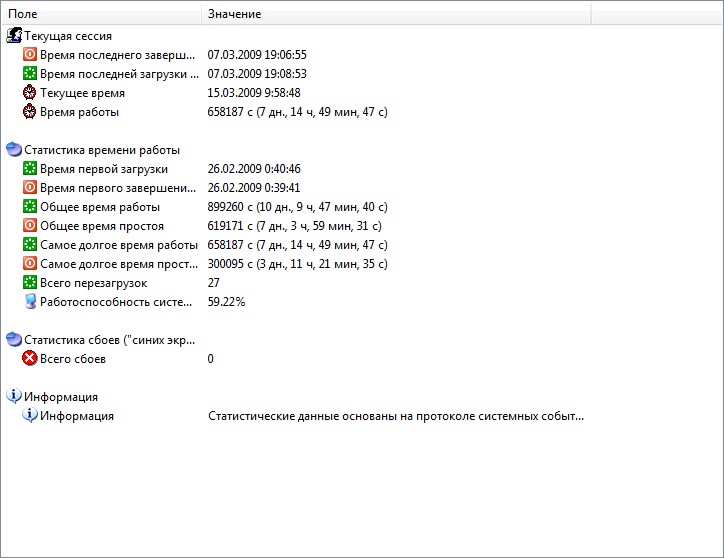Click value 15.03.2009 9:58:48
The image size is (724, 558).
pyautogui.click(x=254, y=92)
